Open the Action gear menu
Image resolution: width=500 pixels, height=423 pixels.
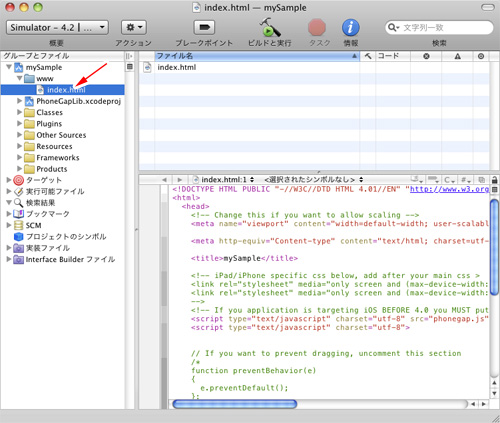(134, 27)
